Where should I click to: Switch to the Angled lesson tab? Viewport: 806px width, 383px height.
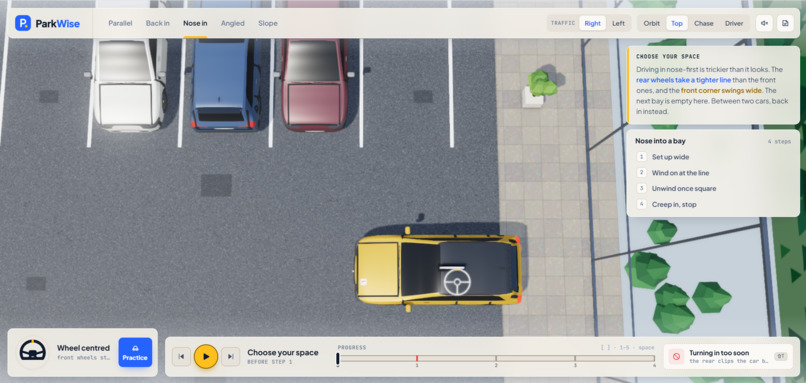233,23
